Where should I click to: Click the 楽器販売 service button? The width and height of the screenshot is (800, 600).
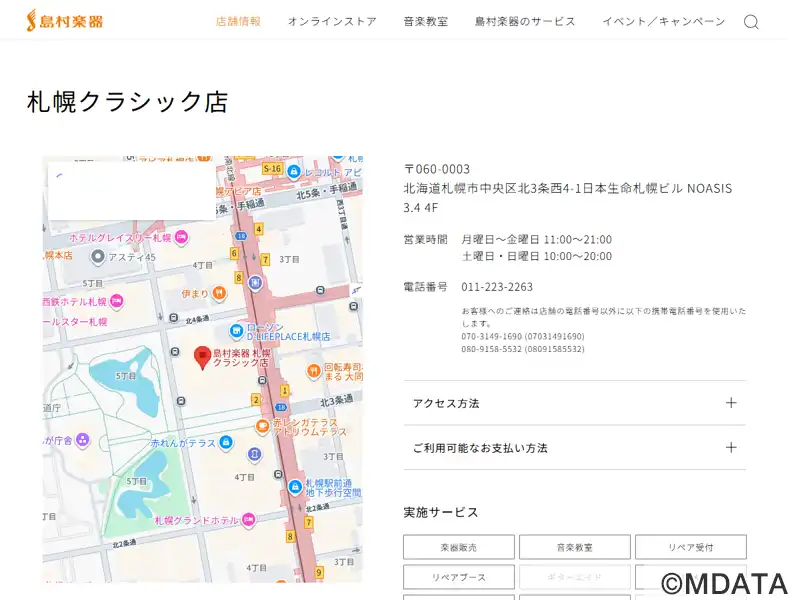click(x=459, y=547)
